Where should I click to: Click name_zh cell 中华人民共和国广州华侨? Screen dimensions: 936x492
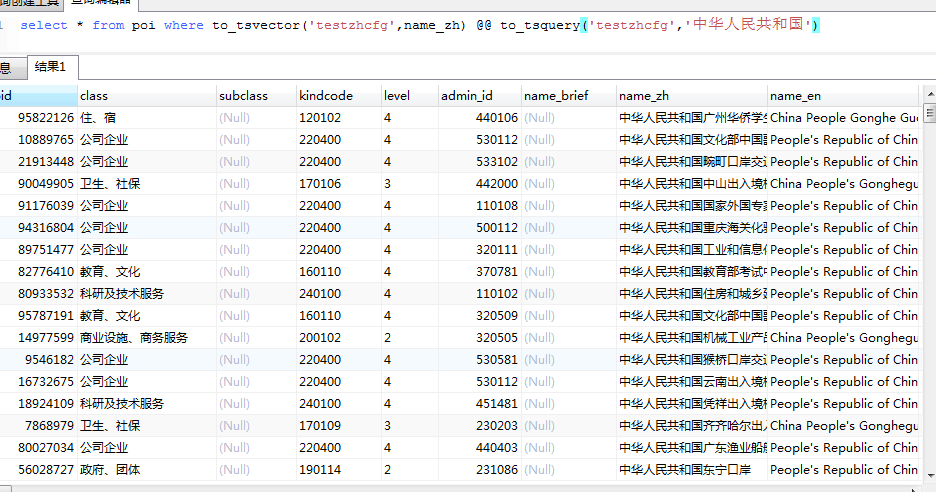pos(691,118)
